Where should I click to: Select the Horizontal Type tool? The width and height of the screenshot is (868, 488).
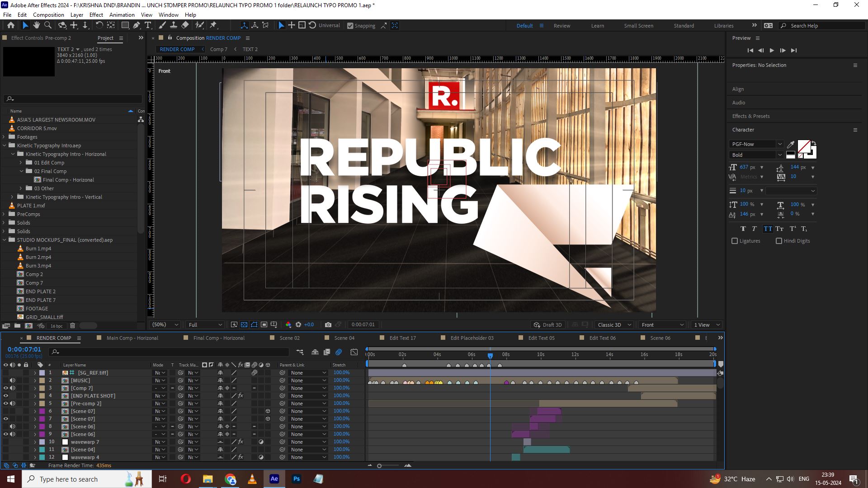(x=148, y=25)
